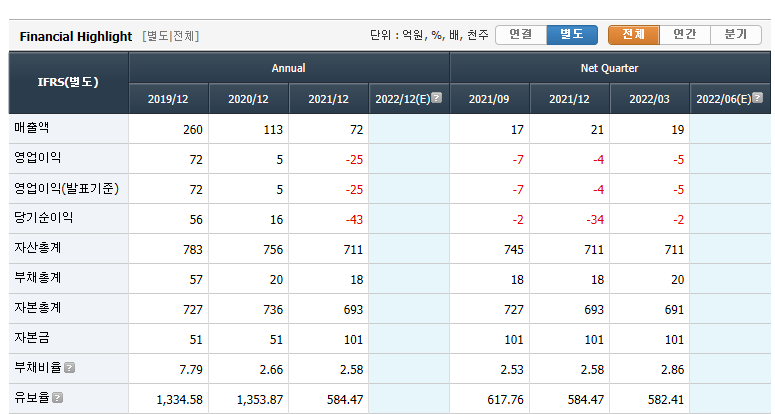Screen dimensions: 775x414
Task: Select the 전체 period tab
Action: click(634, 35)
